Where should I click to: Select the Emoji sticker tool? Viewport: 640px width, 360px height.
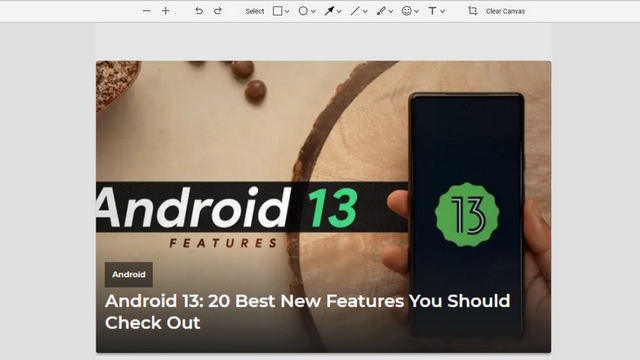click(407, 11)
